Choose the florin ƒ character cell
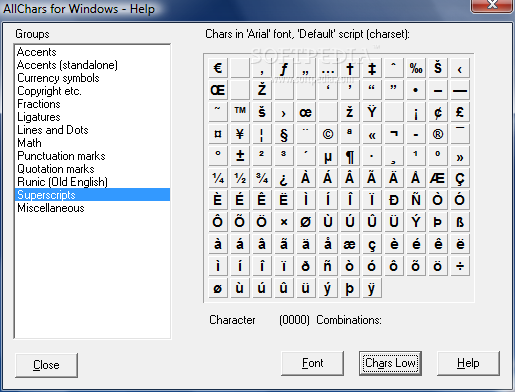 tap(284, 68)
